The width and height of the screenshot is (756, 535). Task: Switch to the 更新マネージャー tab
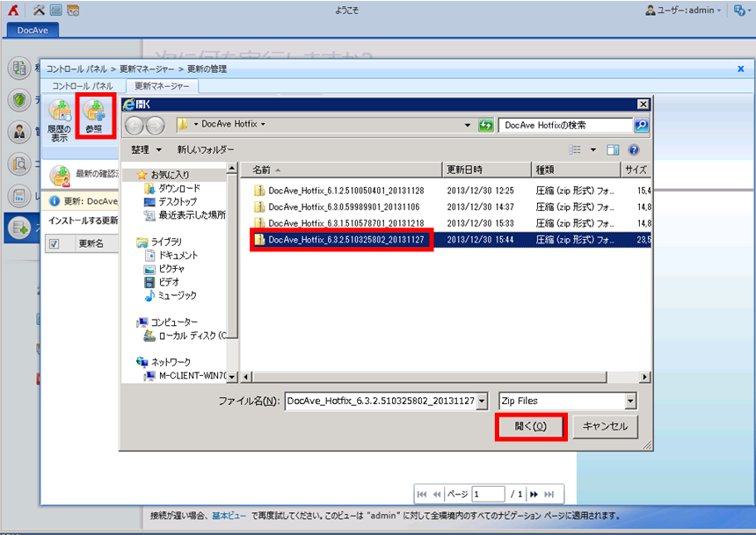[162, 86]
